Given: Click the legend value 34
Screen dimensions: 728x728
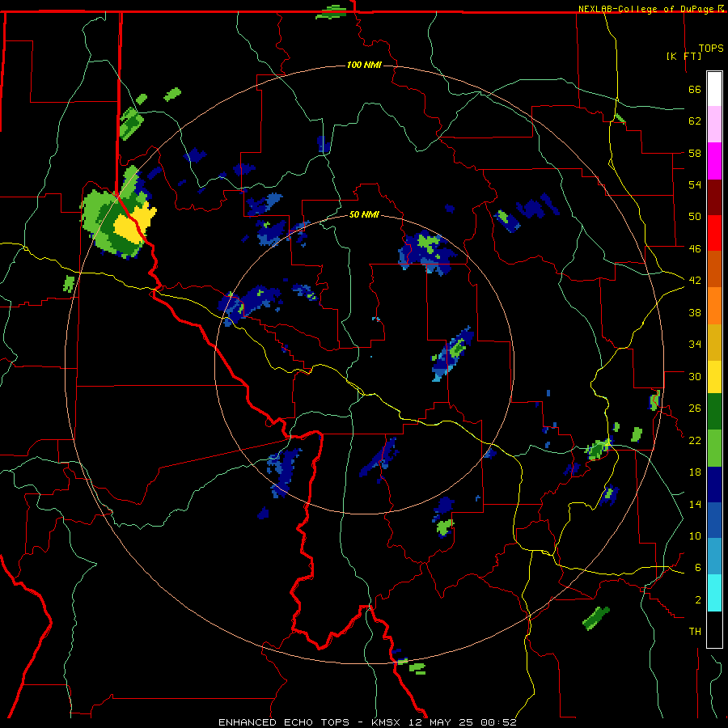Looking at the screenshot, I should coord(695,345).
